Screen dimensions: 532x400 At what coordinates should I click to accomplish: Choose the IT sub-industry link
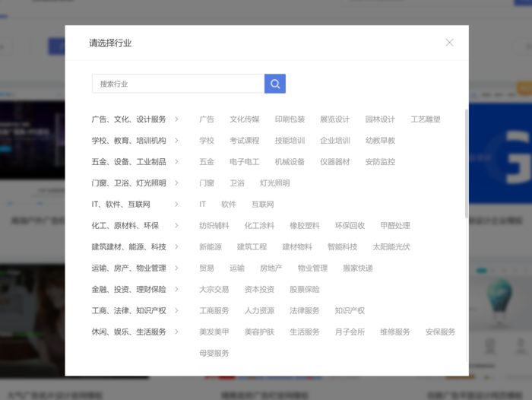tap(203, 204)
